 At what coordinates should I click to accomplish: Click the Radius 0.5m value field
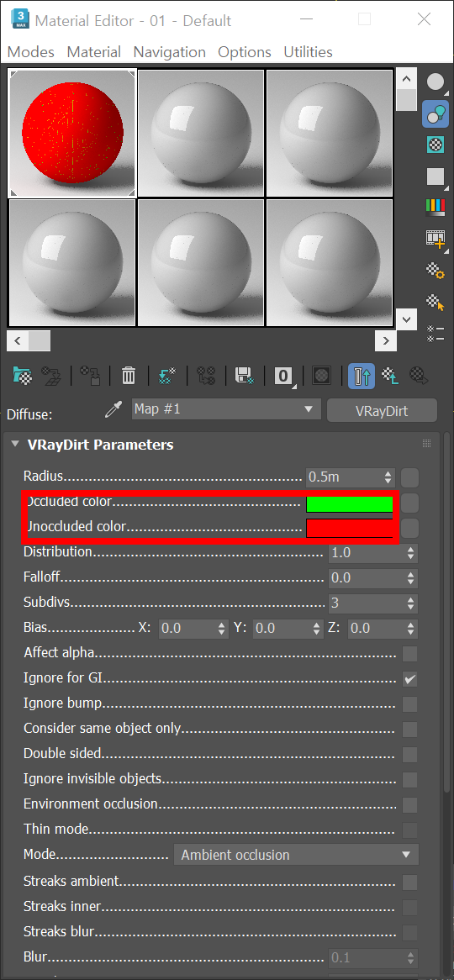pyautogui.click(x=345, y=478)
